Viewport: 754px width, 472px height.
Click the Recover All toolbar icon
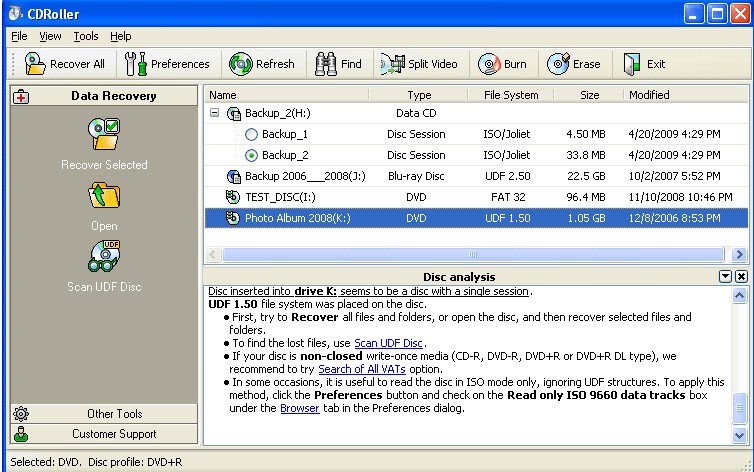[x=36, y=64]
